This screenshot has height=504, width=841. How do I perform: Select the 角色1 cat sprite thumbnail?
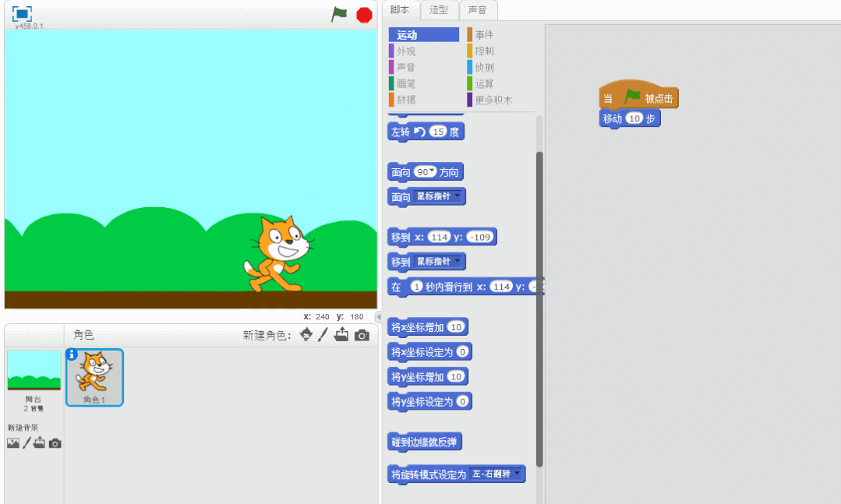(94, 378)
